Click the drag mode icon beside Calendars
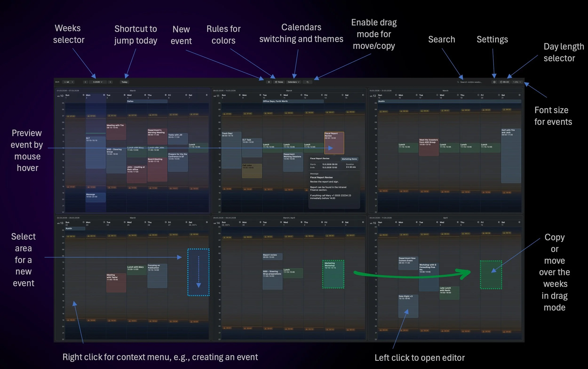The width and height of the screenshot is (588, 369). pos(308,82)
